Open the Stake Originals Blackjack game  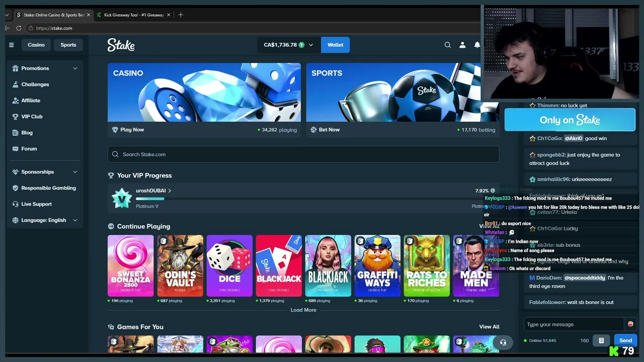pos(279,266)
